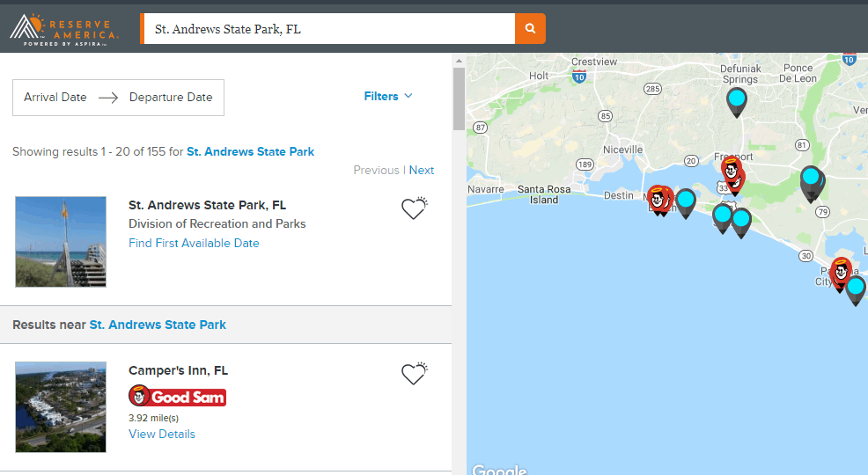
Task: Open the Departure Date picker
Action: [x=171, y=98]
